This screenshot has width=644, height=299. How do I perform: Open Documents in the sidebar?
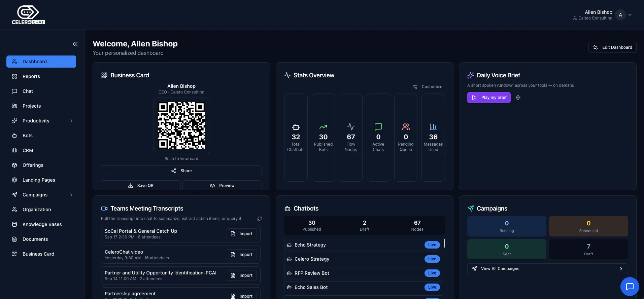pyautogui.click(x=41, y=239)
